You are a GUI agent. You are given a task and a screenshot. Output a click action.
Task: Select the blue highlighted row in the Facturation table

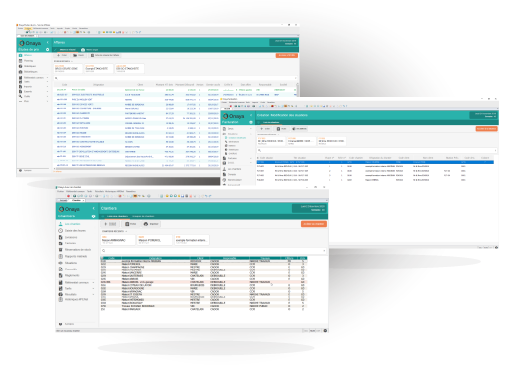click(375, 162)
